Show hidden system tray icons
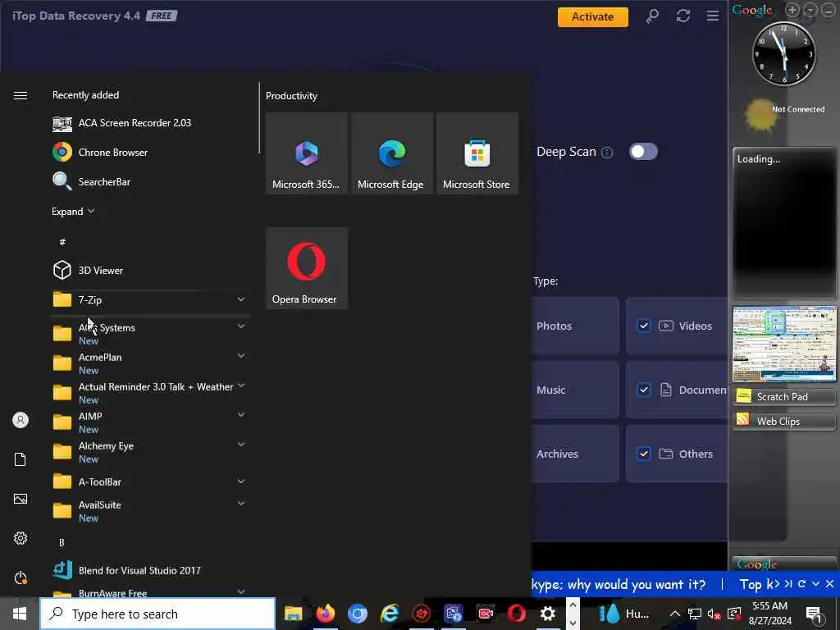The width and height of the screenshot is (840, 630). (x=675, y=614)
